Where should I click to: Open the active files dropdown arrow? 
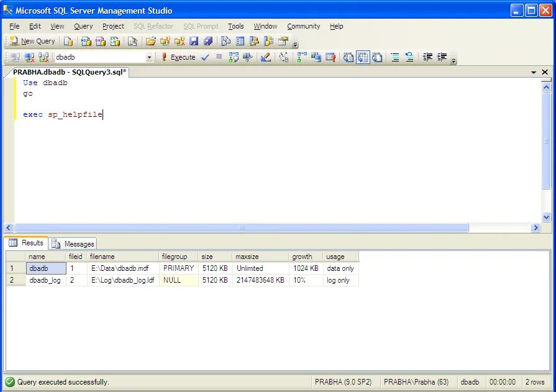click(x=533, y=72)
